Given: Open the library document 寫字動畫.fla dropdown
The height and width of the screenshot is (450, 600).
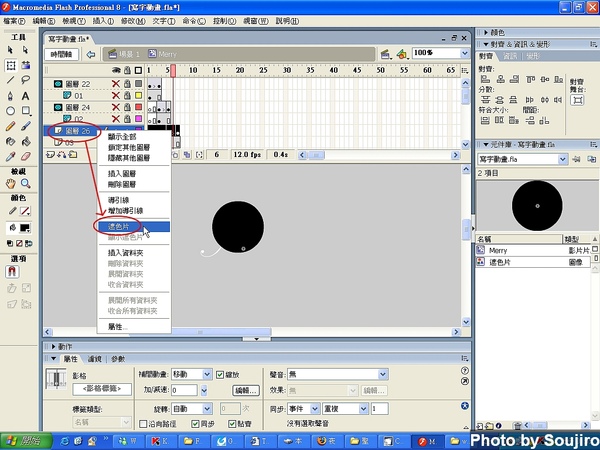Looking at the screenshot, I should pos(562,159).
